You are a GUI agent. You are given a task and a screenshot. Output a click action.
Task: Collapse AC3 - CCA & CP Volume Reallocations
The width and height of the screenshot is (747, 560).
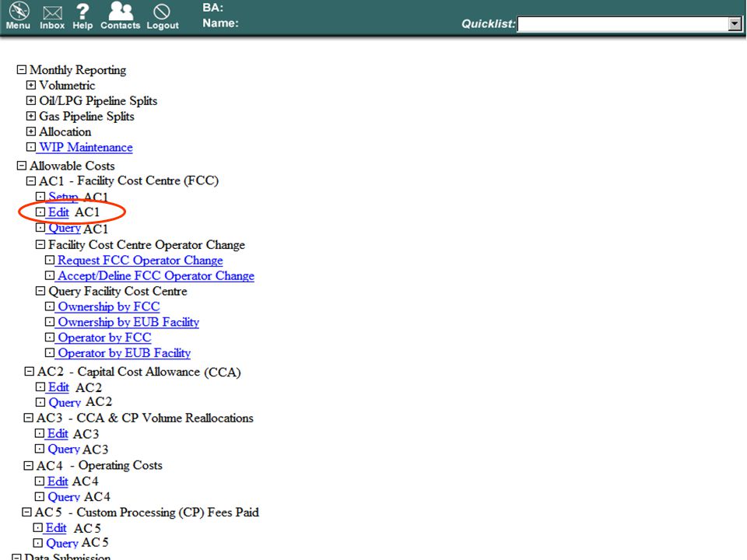28,418
